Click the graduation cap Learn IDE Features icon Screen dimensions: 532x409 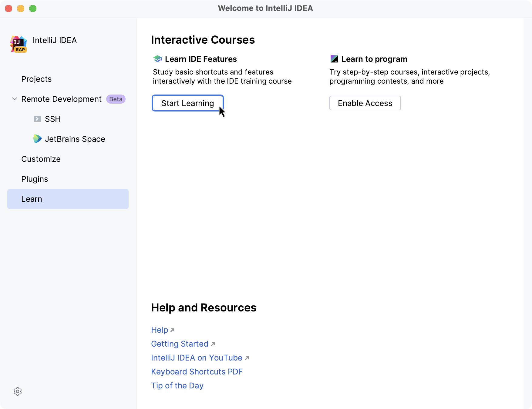tap(157, 59)
